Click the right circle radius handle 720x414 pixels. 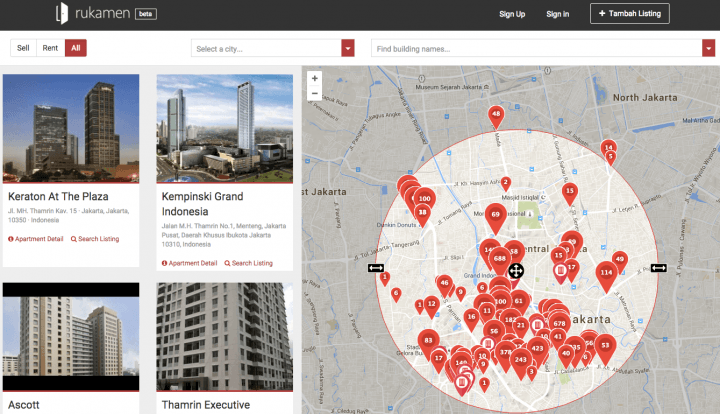coord(658,268)
